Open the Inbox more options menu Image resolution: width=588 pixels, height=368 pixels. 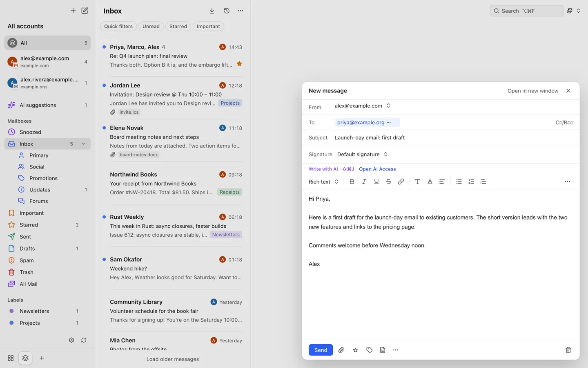241,11
